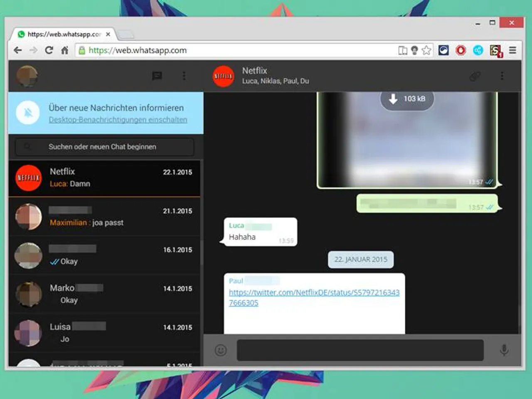Click the paperclip attach icon
Screen dimensions: 532x399
click(475, 76)
